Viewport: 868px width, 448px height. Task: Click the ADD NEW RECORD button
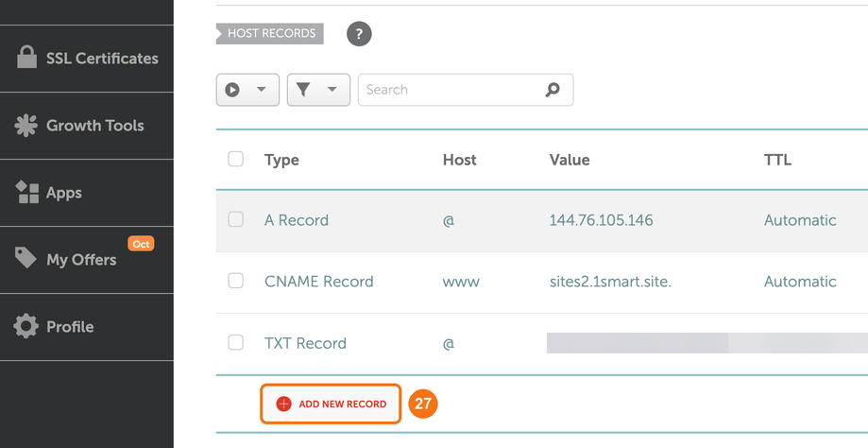331,404
